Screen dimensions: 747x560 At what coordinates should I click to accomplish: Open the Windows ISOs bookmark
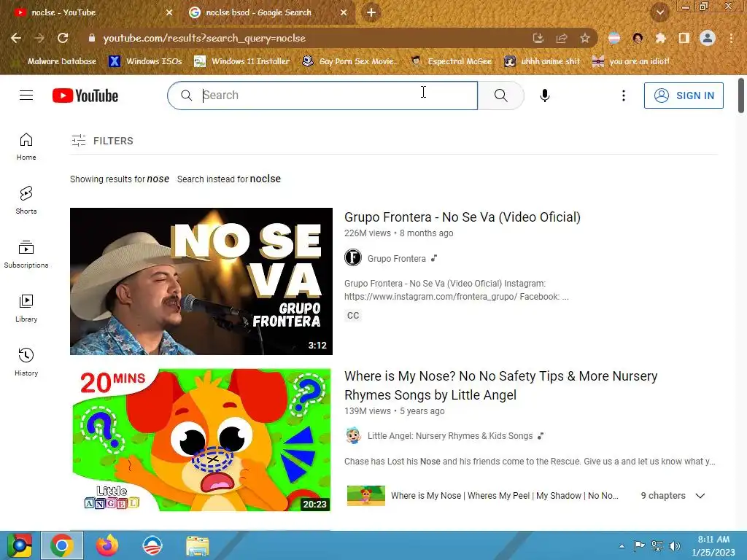click(x=145, y=61)
